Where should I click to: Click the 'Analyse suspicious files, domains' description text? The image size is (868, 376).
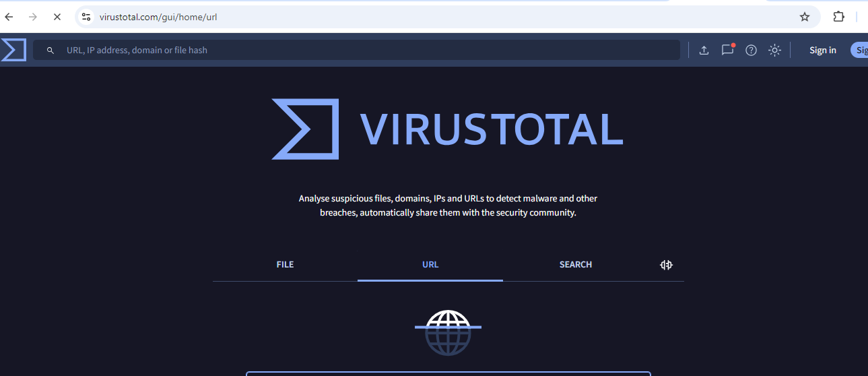point(448,206)
